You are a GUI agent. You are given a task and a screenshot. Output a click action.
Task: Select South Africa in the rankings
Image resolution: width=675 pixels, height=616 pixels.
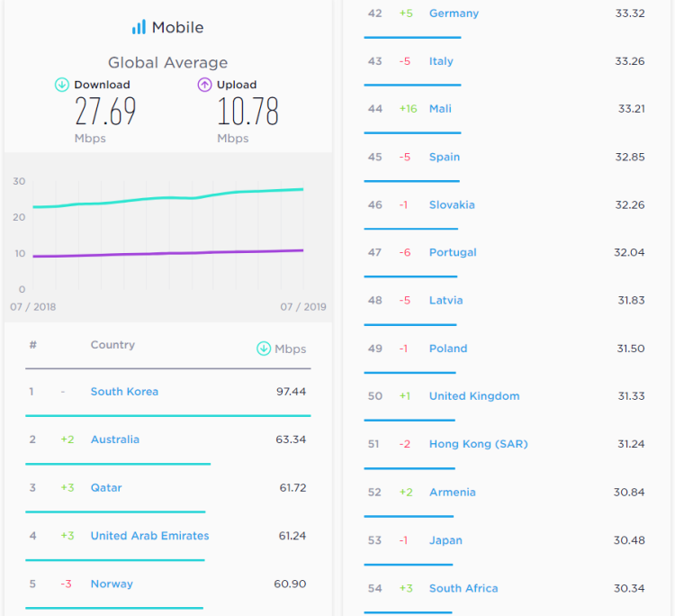point(463,588)
